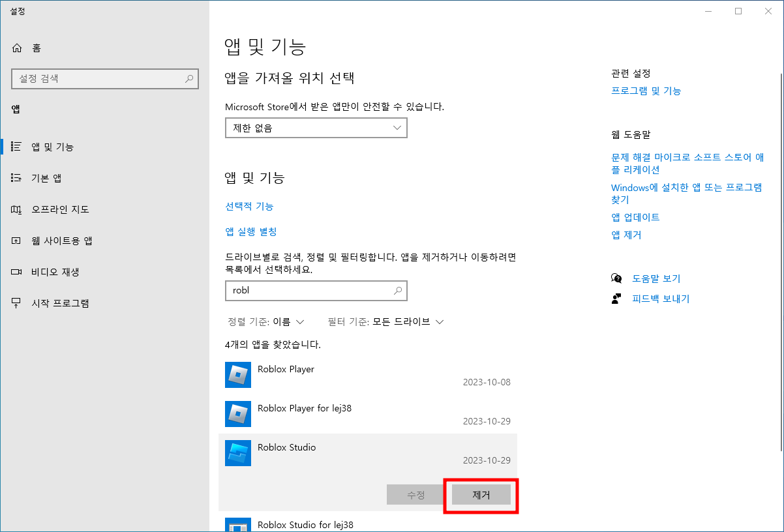Click the 앱 및 기능 list icon
784x532 pixels.
[17, 147]
